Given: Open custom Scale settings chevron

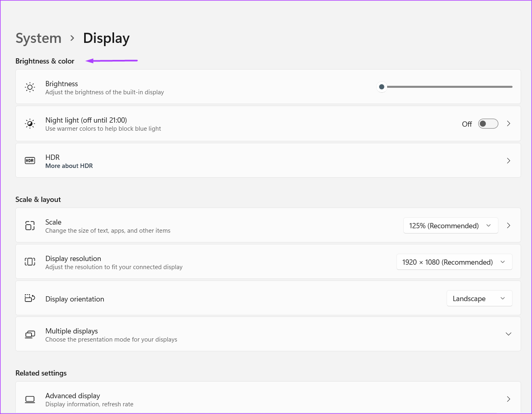Looking at the screenshot, I should pos(509,225).
